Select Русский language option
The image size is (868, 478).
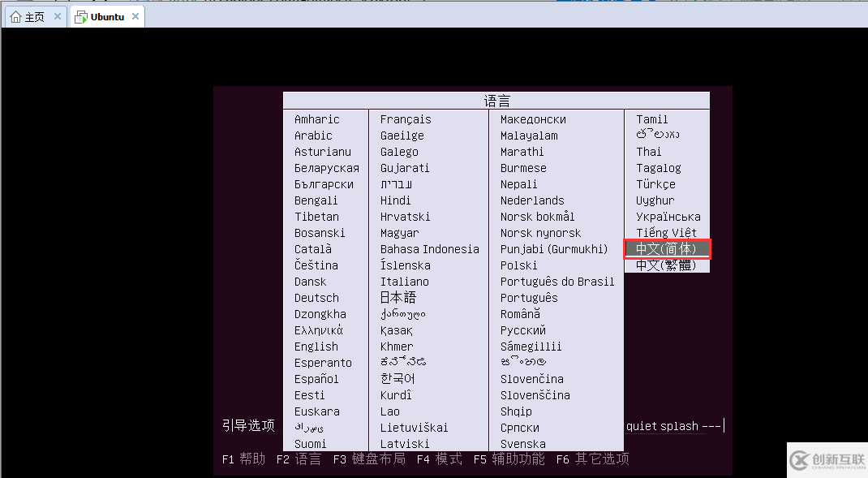[523, 330]
